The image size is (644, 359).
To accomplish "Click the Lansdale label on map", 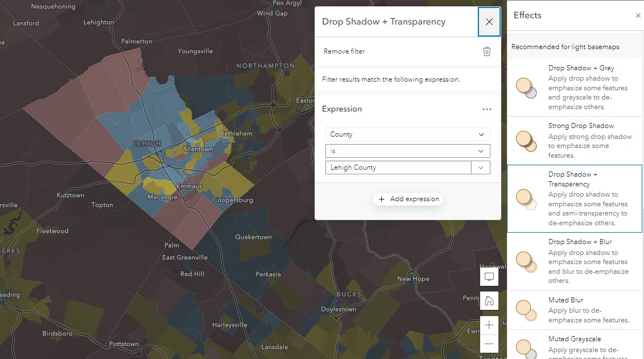I will pos(275,347).
